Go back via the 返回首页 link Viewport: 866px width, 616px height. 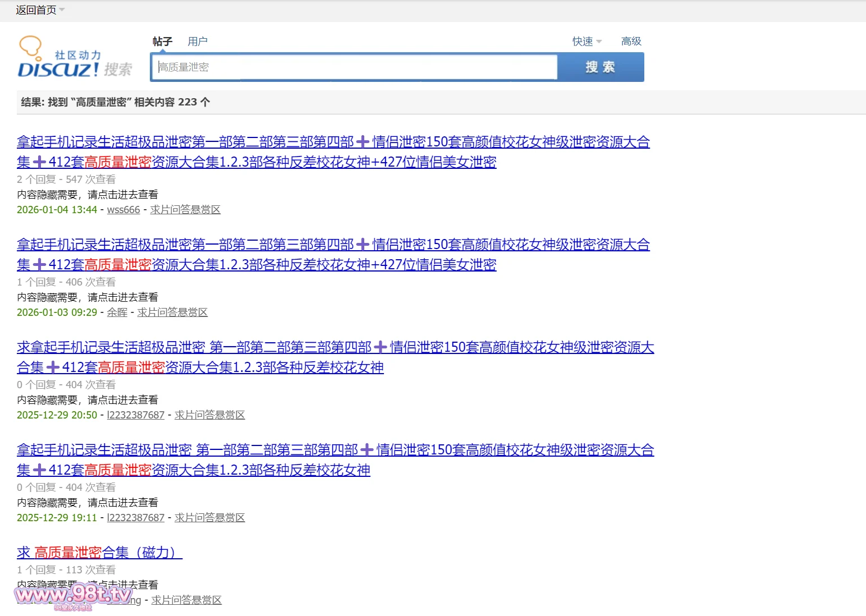(x=36, y=10)
